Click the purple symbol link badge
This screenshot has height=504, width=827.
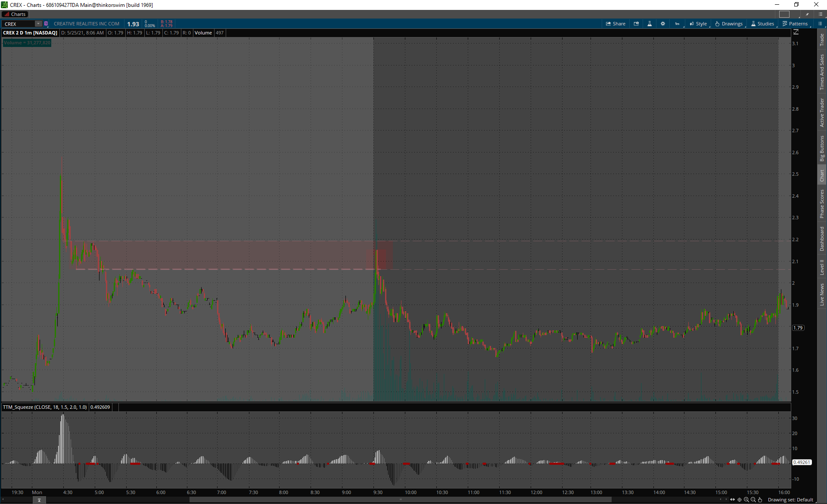pos(46,24)
